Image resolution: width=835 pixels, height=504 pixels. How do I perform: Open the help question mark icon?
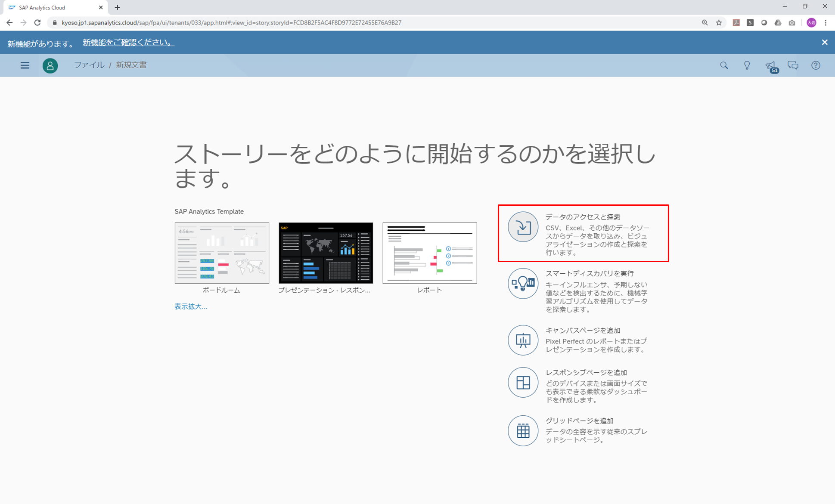pos(816,65)
